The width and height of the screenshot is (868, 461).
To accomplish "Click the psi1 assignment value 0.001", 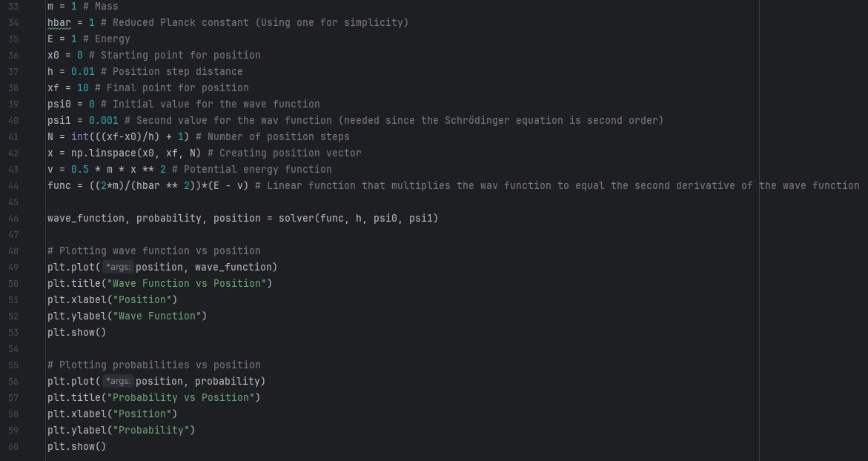I will [x=103, y=120].
